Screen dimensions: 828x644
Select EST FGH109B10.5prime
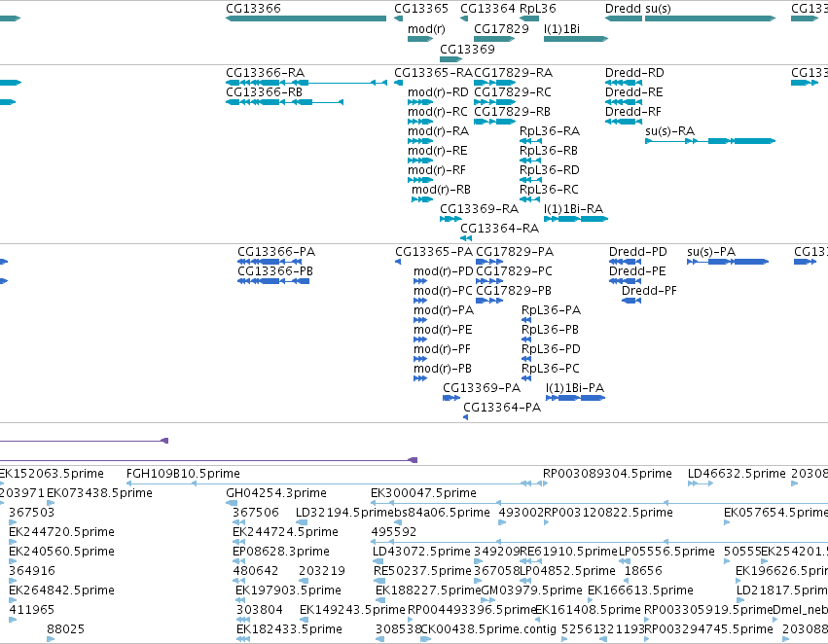[183, 474]
